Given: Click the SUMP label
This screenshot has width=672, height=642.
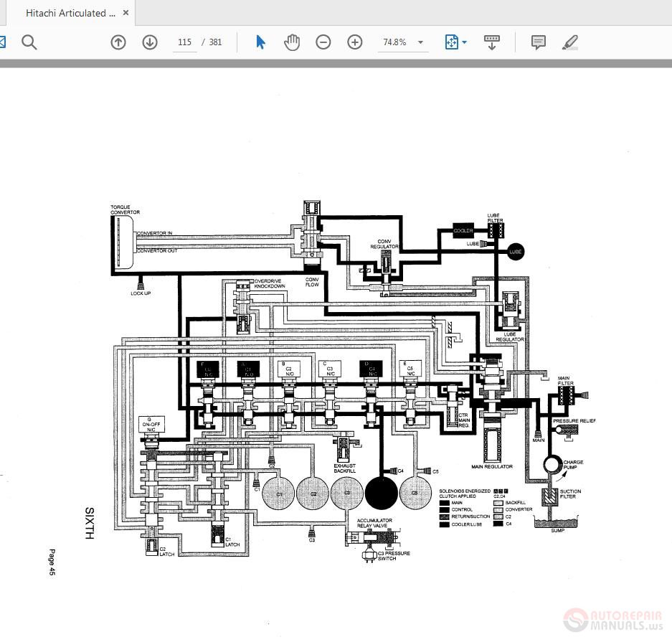Looking at the screenshot, I should tap(557, 530).
